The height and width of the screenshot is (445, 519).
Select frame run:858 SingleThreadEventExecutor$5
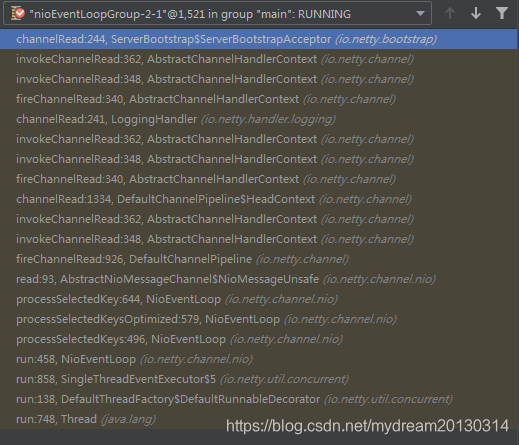tap(258, 379)
